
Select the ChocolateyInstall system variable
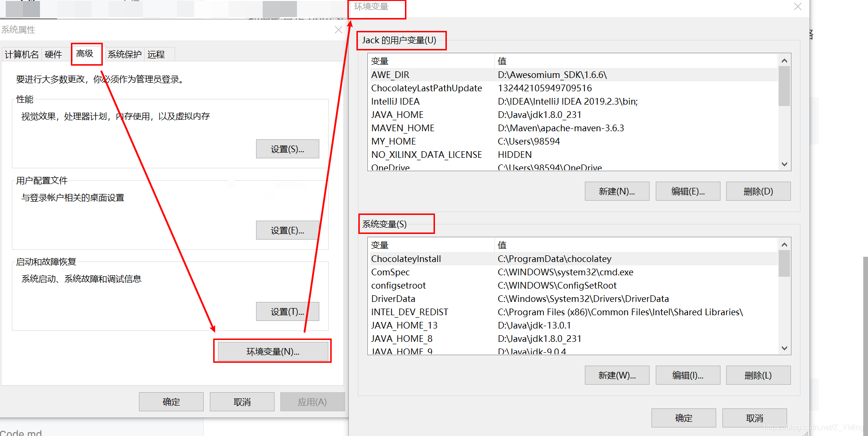573,259
